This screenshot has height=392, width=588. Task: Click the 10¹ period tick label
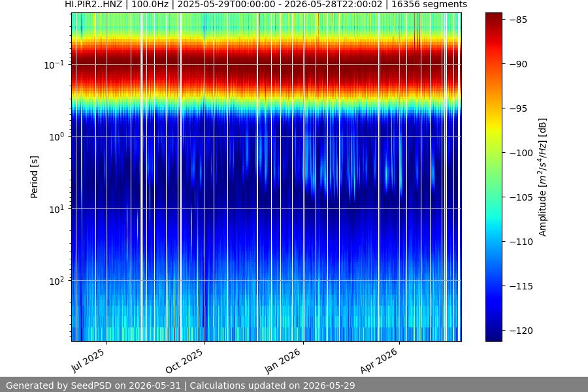pyautogui.click(x=57, y=209)
